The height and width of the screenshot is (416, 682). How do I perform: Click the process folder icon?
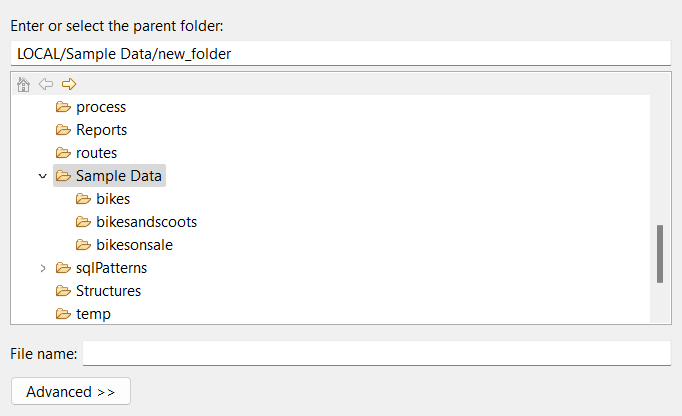point(64,107)
